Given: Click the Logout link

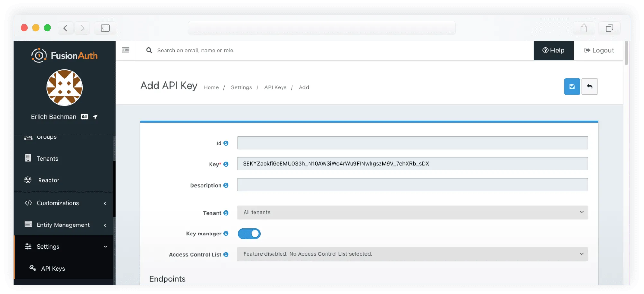Looking at the screenshot, I should pos(599,51).
